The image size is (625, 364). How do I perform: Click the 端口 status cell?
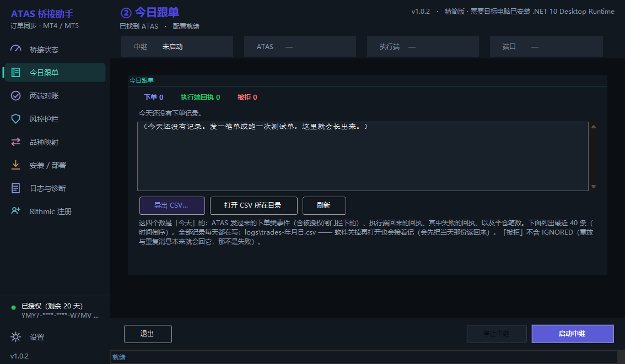pos(546,47)
